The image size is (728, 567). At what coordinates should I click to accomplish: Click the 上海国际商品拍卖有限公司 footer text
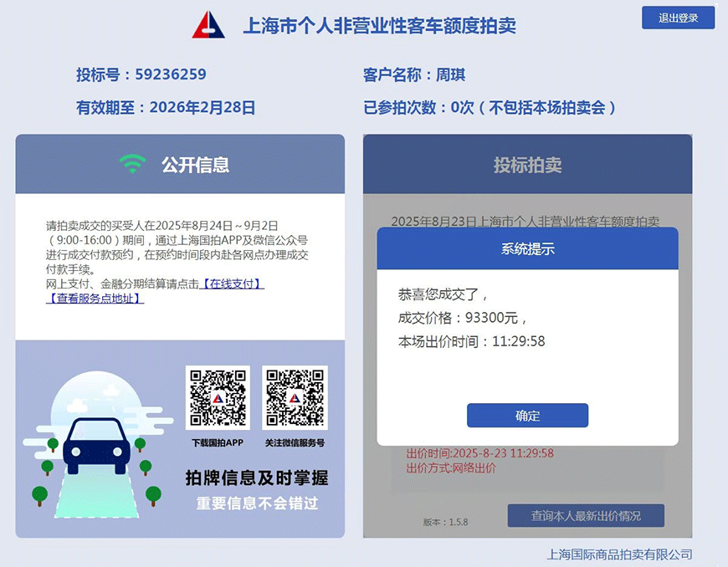click(619, 554)
